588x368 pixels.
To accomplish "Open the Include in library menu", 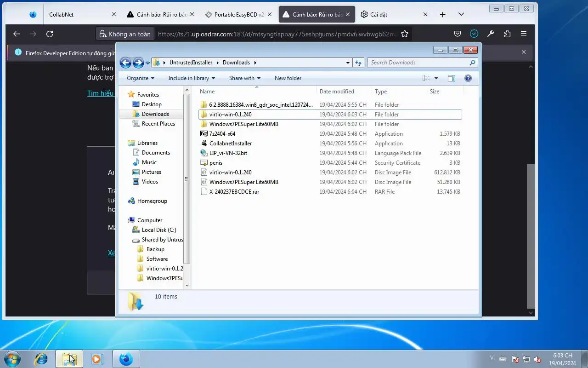I will [x=192, y=78].
